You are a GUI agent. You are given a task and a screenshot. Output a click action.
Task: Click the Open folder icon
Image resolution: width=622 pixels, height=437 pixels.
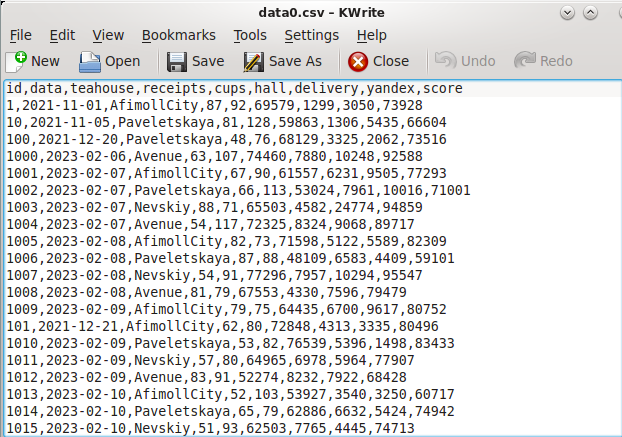(x=90, y=61)
